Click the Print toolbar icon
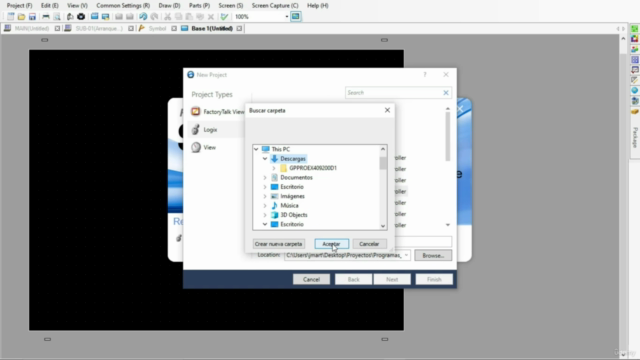The width and height of the screenshot is (640, 360). click(x=46, y=16)
